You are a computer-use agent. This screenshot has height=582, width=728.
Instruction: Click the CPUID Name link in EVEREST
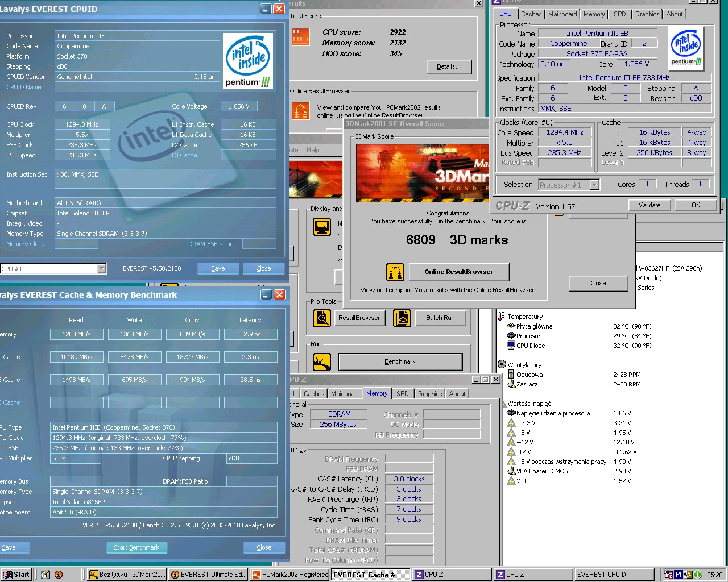[24, 87]
